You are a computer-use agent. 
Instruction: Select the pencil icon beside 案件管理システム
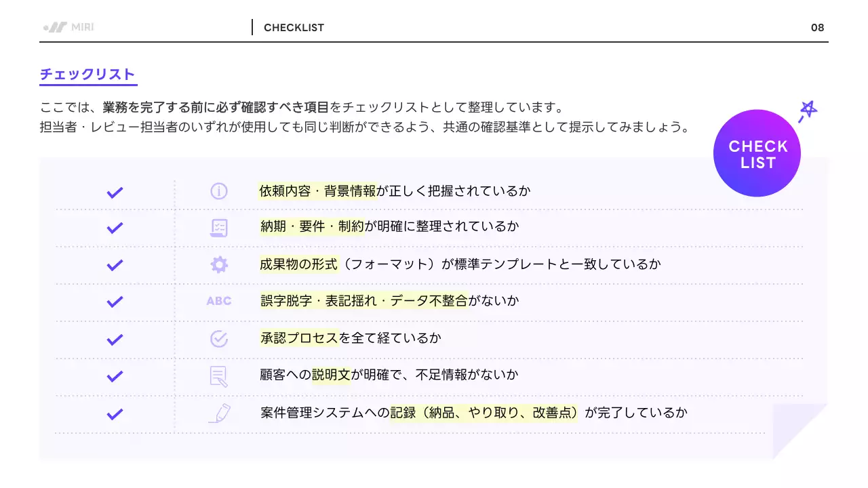[218, 411]
